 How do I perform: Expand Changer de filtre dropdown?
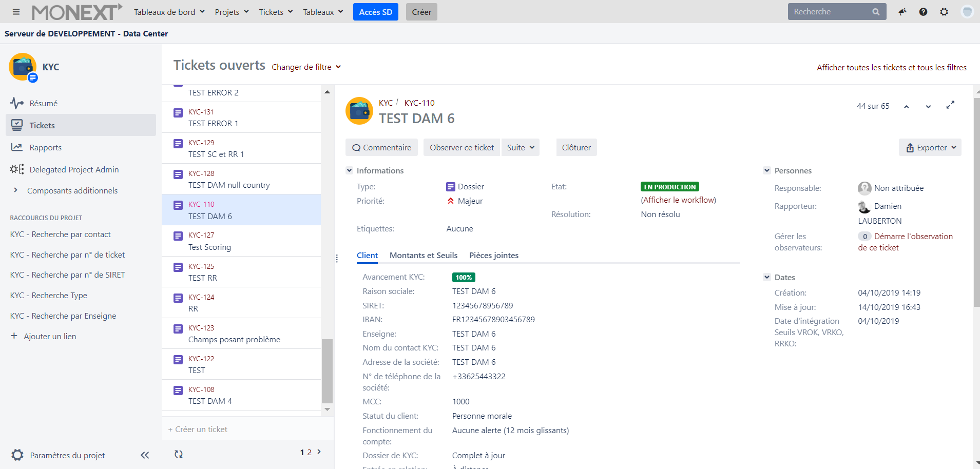click(306, 67)
